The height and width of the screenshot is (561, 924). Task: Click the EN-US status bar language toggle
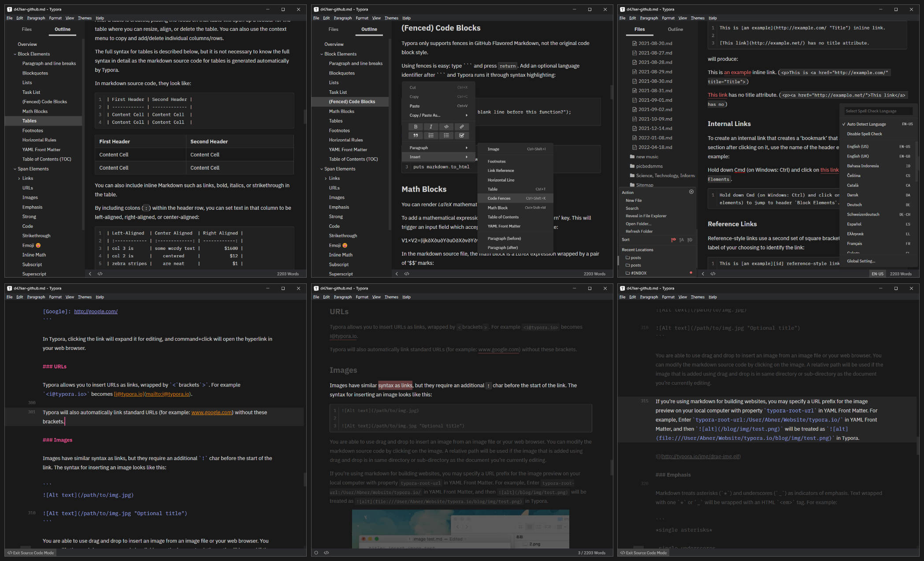pyautogui.click(x=877, y=274)
